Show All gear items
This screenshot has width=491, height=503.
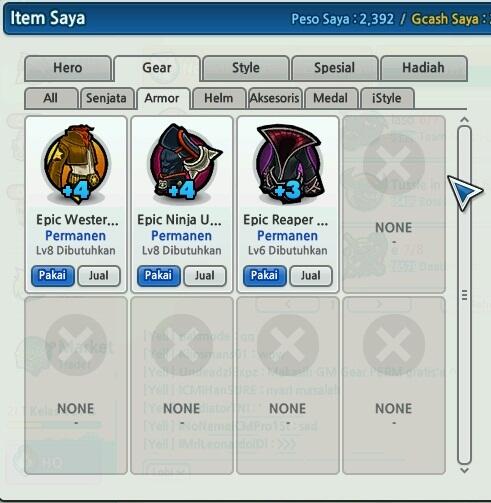pyautogui.click(x=51, y=98)
